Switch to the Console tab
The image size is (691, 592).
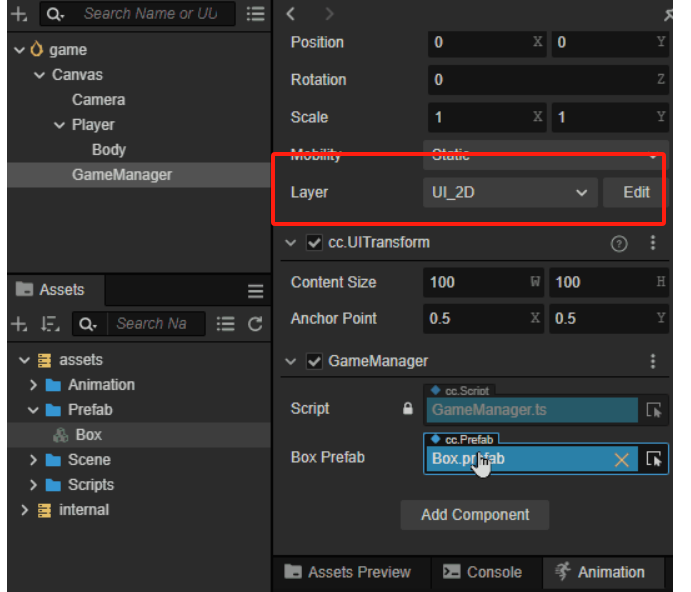coord(484,572)
